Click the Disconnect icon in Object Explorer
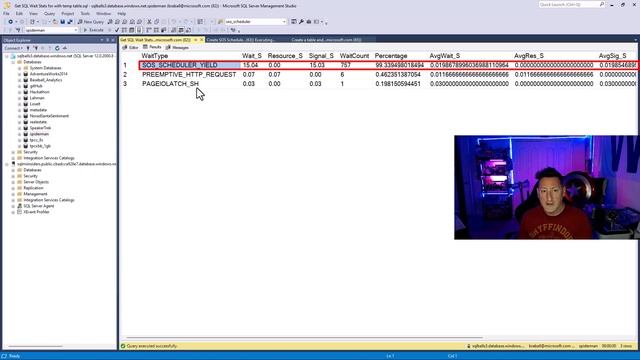This screenshot has width=640, height=360. (x=36, y=48)
